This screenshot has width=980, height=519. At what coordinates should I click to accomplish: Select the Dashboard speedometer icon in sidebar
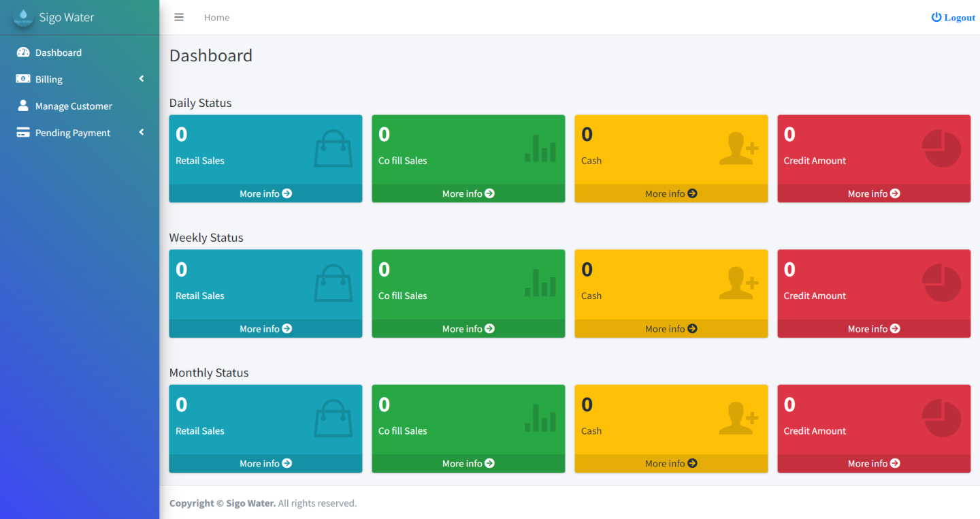pyautogui.click(x=23, y=52)
